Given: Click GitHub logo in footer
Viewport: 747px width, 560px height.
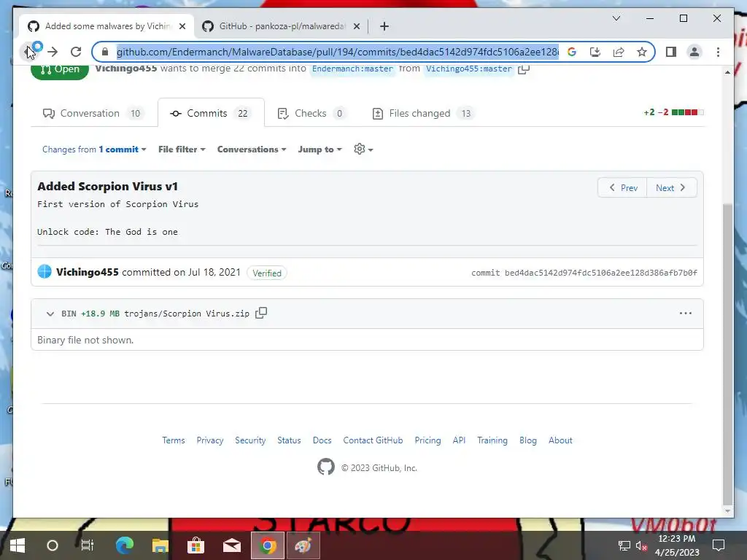Looking at the screenshot, I should tap(326, 467).
